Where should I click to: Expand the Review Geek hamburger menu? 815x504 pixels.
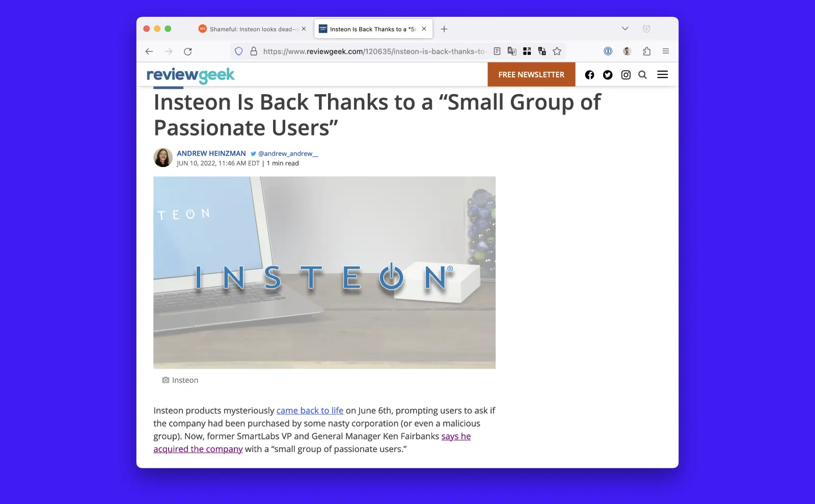pyautogui.click(x=662, y=74)
